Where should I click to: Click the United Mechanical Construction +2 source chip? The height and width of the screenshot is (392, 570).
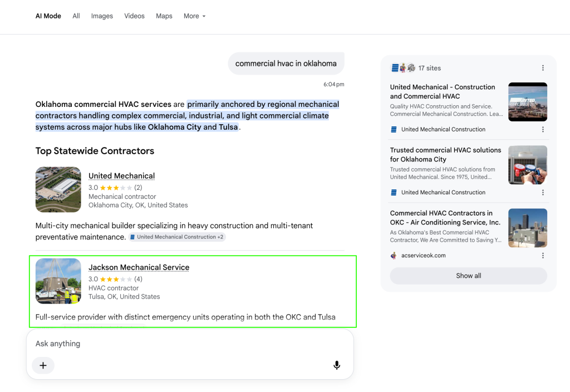177,237
